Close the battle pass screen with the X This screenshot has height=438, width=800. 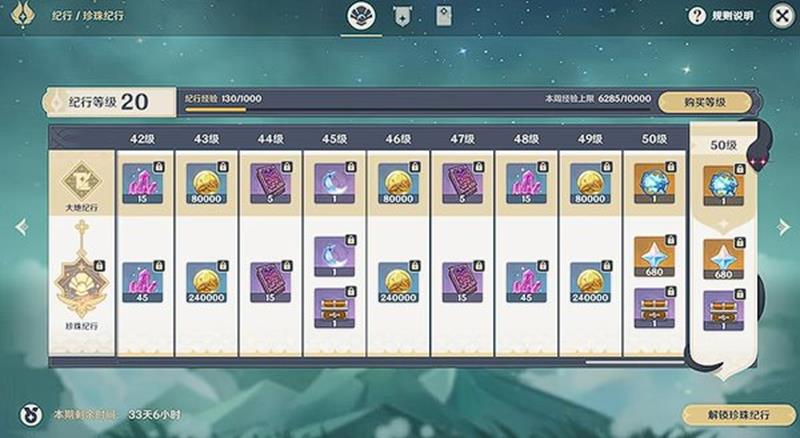782,16
